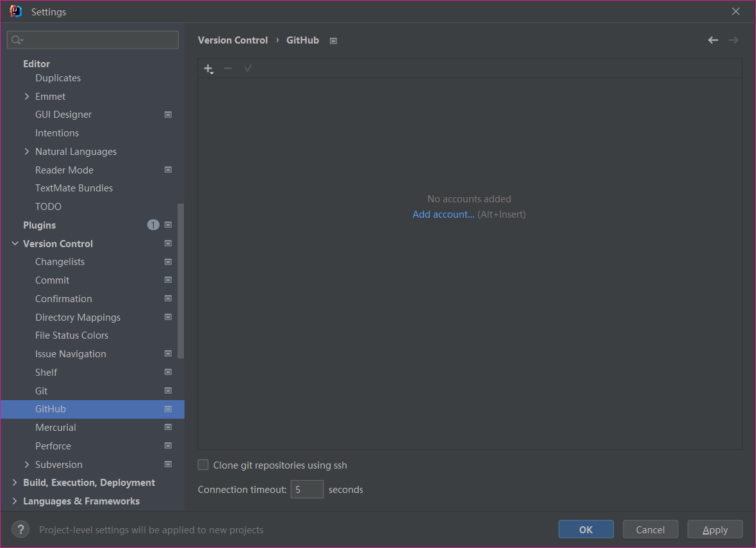Click the project icon on Plugins row
756x548 pixels.
(x=168, y=225)
